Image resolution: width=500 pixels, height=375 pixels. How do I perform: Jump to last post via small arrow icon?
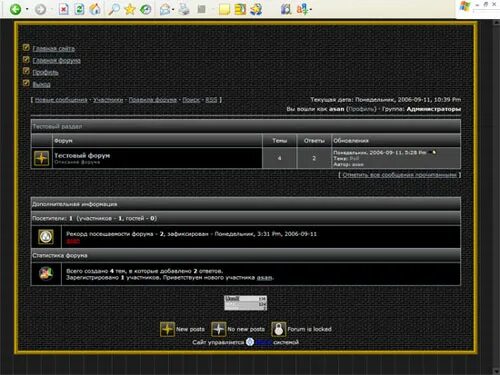point(432,152)
